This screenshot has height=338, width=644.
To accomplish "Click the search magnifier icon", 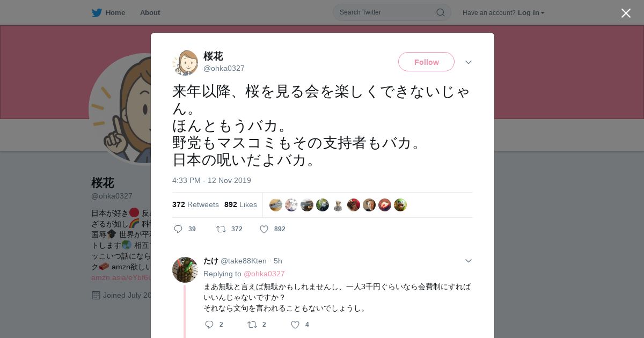I will click(x=440, y=12).
